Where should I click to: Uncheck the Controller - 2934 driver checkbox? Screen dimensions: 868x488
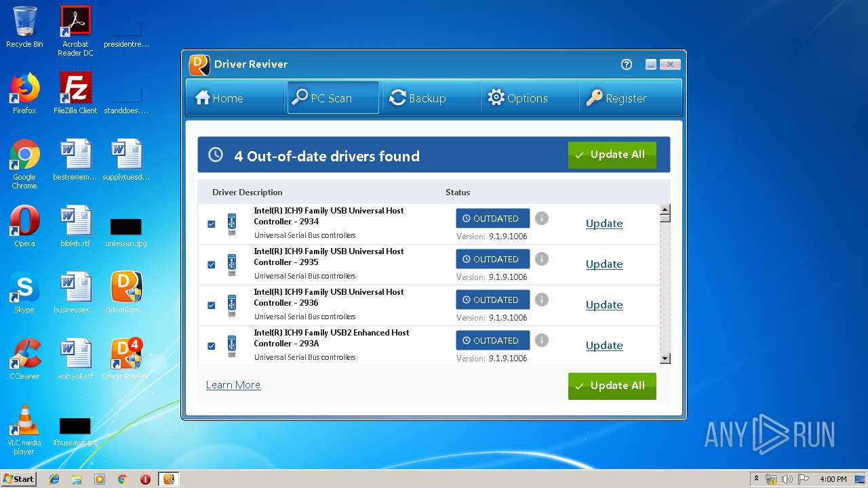211,224
